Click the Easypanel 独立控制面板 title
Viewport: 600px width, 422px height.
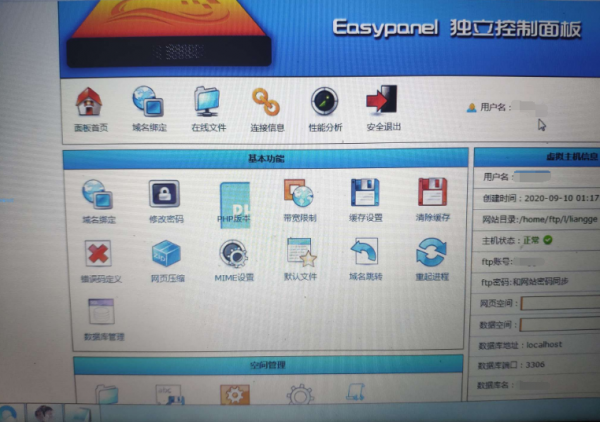coord(457,28)
